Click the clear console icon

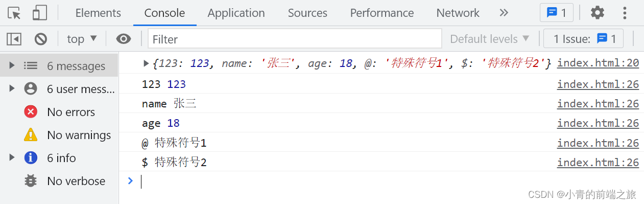tap(41, 39)
